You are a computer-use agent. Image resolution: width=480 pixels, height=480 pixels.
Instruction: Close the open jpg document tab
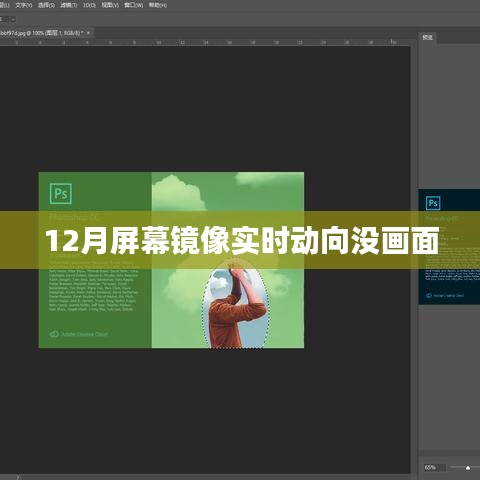tap(88, 33)
